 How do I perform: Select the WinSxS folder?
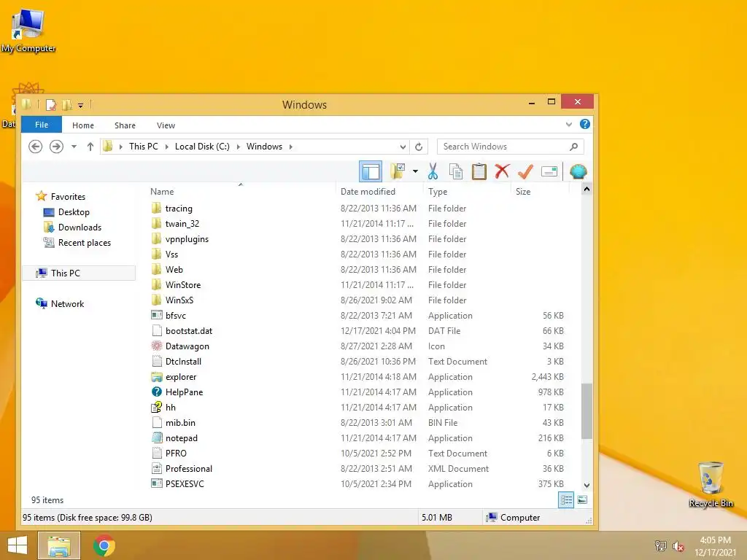[179, 300]
